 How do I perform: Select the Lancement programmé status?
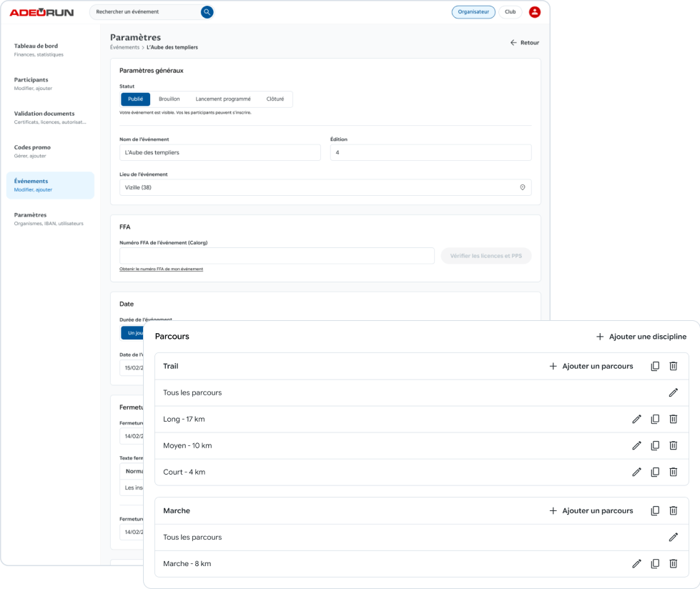point(223,99)
